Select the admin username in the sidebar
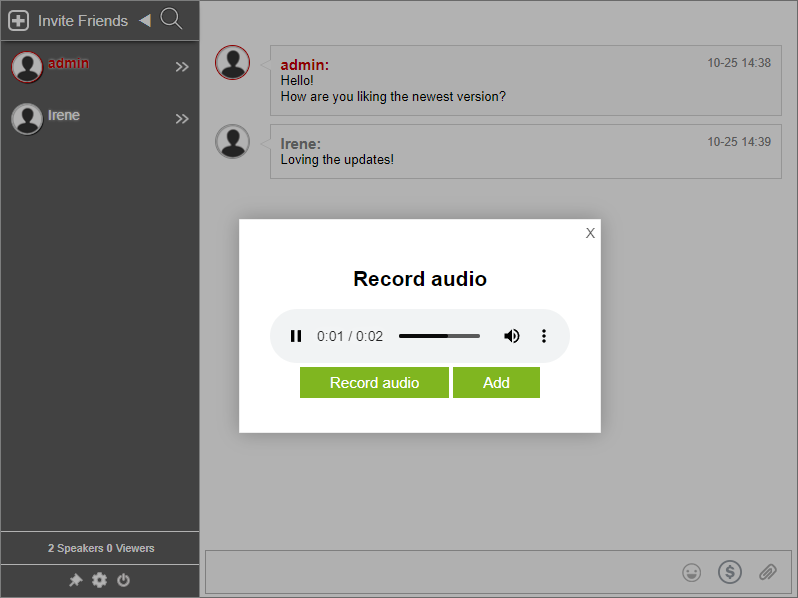Screen dimensions: 798x598 (68, 63)
